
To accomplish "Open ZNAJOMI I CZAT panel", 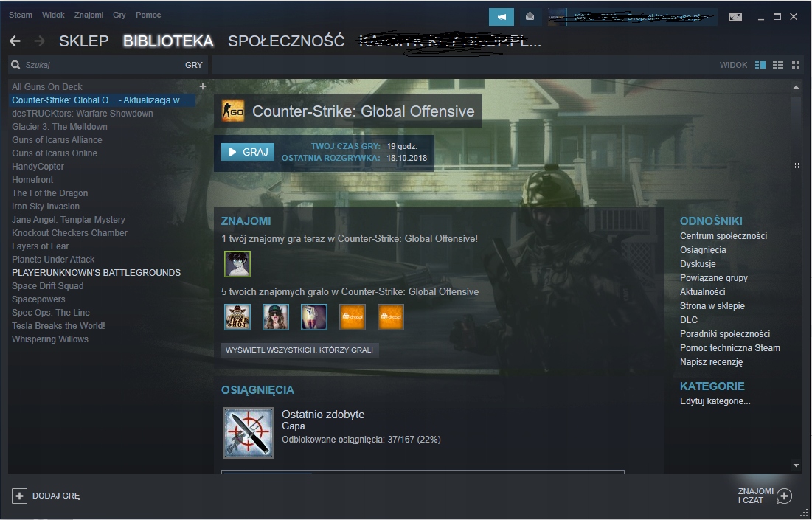I will [x=766, y=496].
